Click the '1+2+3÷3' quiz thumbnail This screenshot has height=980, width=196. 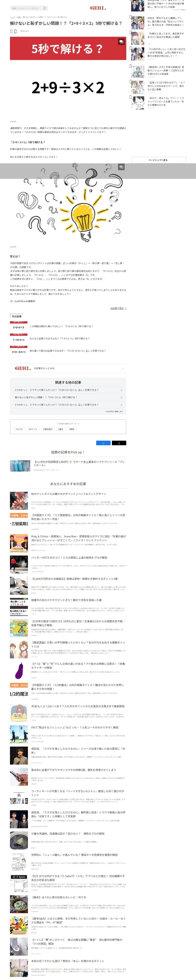click(19, 326)
